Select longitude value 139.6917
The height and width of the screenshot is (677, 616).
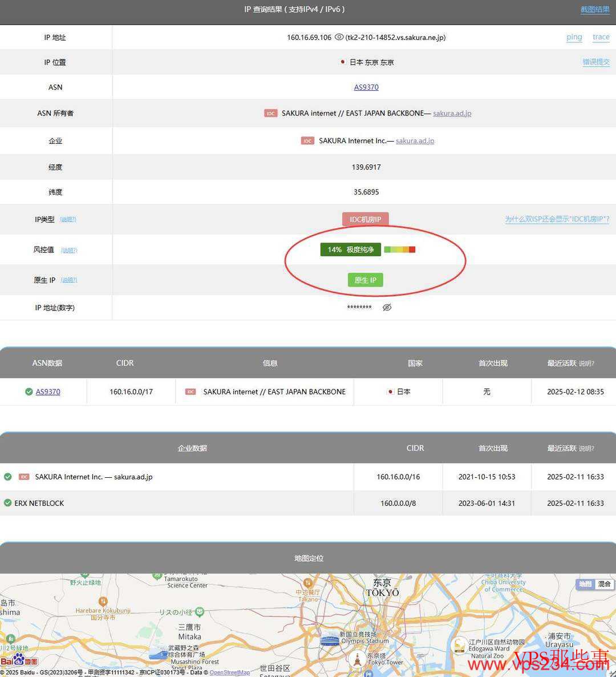tap(366, 167)
